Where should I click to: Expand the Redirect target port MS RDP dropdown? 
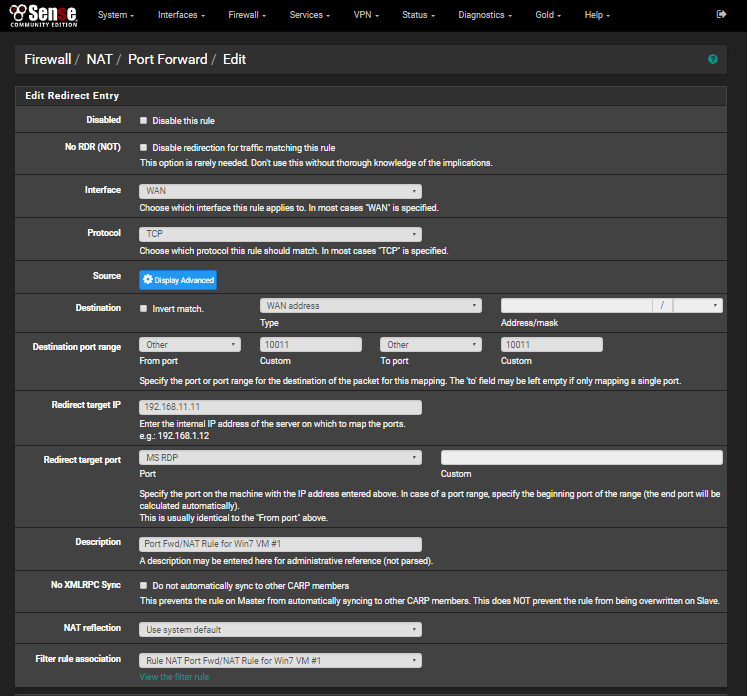pos(280,458)
